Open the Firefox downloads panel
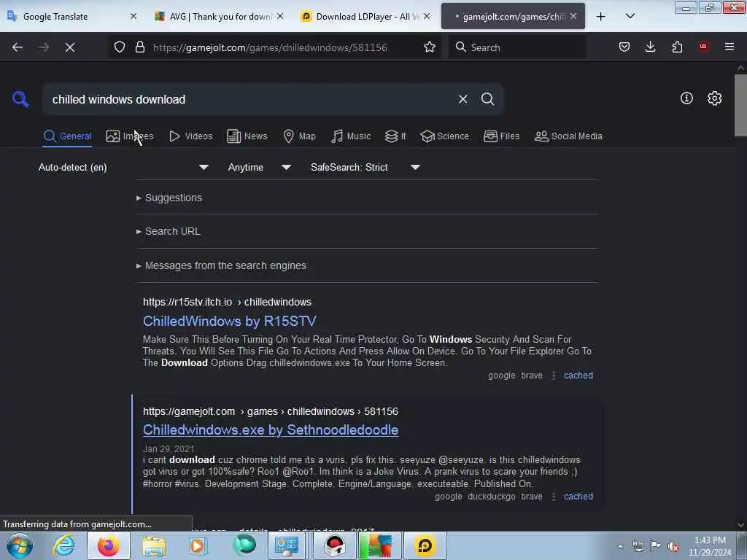This screenshot has height=560, width=747. click(650, 47)
